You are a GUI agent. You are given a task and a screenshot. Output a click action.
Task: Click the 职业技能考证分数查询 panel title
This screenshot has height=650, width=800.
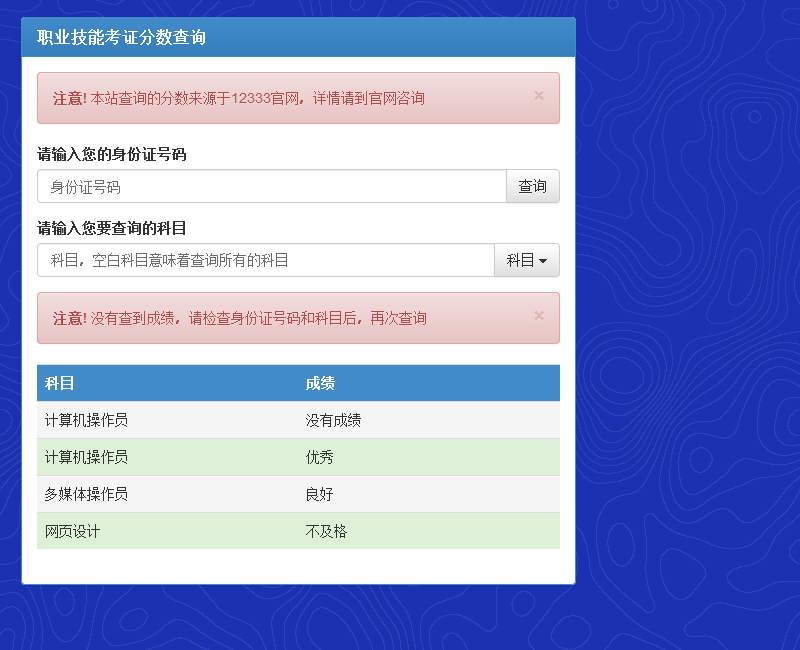click(x=121, y=37)
